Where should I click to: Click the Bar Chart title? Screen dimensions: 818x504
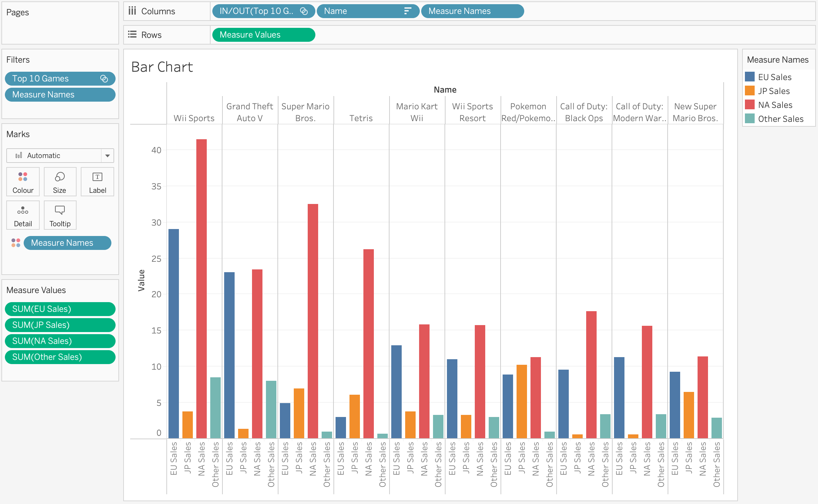[x=162, y=67]
